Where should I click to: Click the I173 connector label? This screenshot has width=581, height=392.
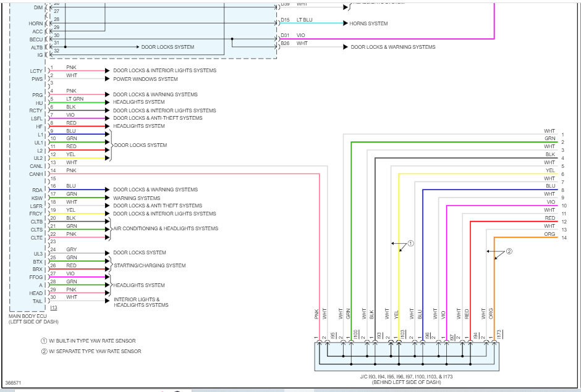pyautogui.click(x=498, y=334)
